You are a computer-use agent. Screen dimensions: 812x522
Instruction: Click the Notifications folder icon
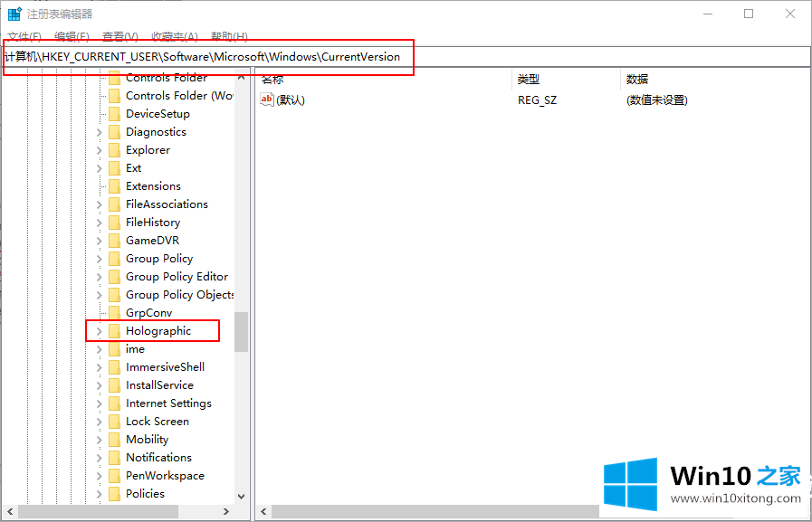114,458
